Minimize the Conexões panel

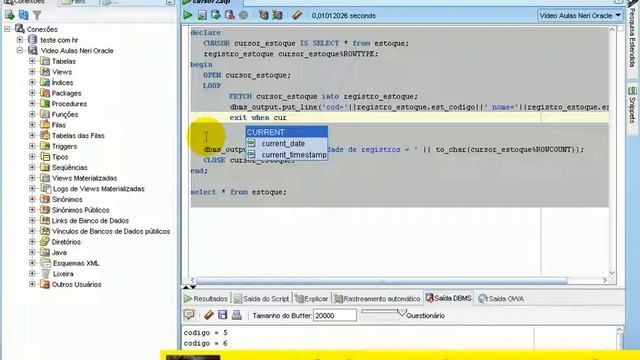click(x=170, y=2)
